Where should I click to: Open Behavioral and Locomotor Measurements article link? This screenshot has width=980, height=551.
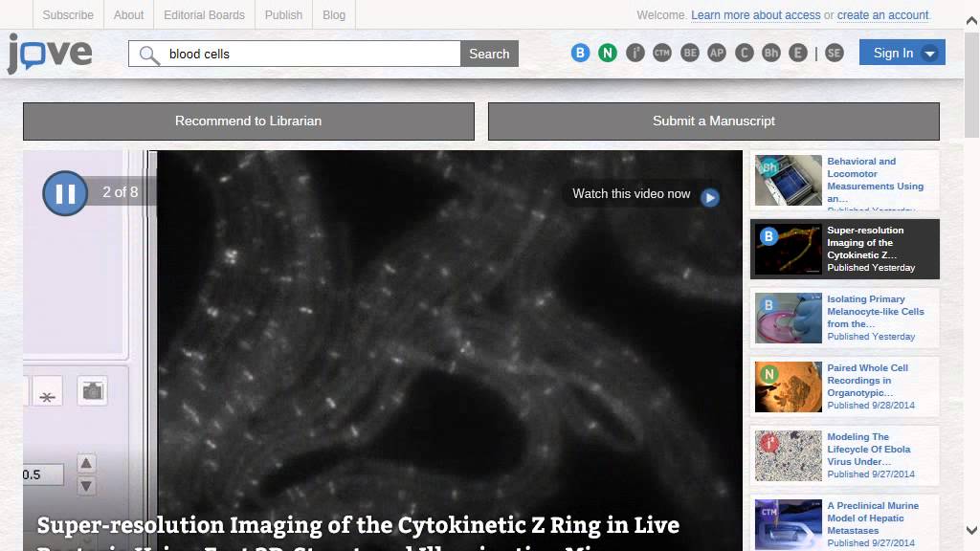pos(875,180)
